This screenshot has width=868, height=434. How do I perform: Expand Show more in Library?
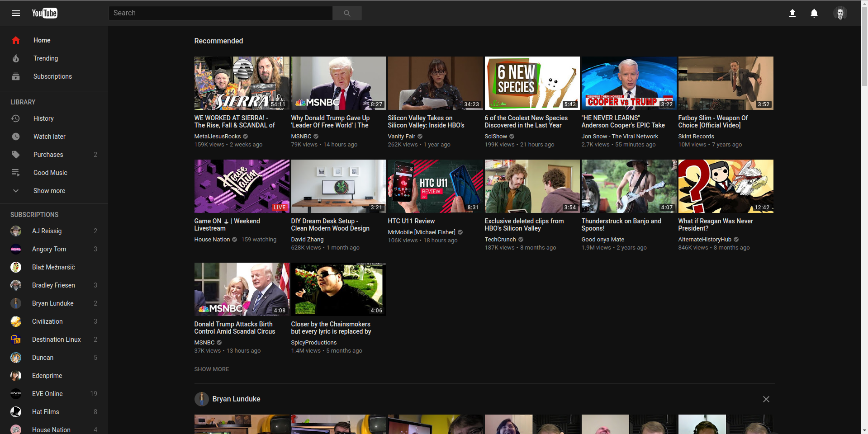(x=54, y=191)
